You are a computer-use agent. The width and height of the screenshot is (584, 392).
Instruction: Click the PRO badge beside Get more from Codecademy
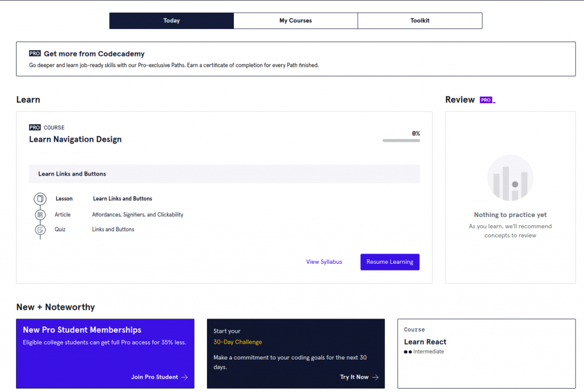point(35,54)
